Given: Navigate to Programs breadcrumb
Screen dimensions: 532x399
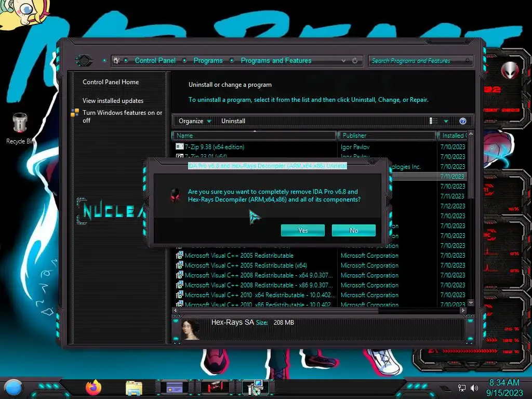Looking at the screenshot, I should (208, 60).
